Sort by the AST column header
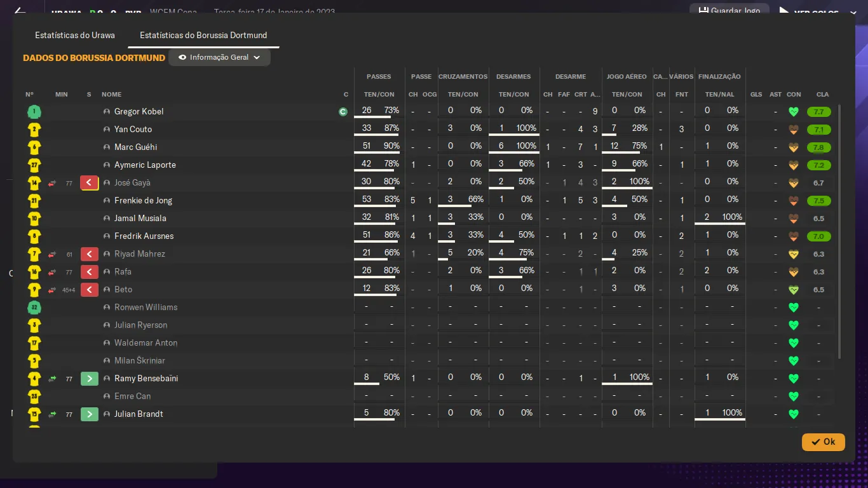 pyautogui.click(x=775, y=95)
